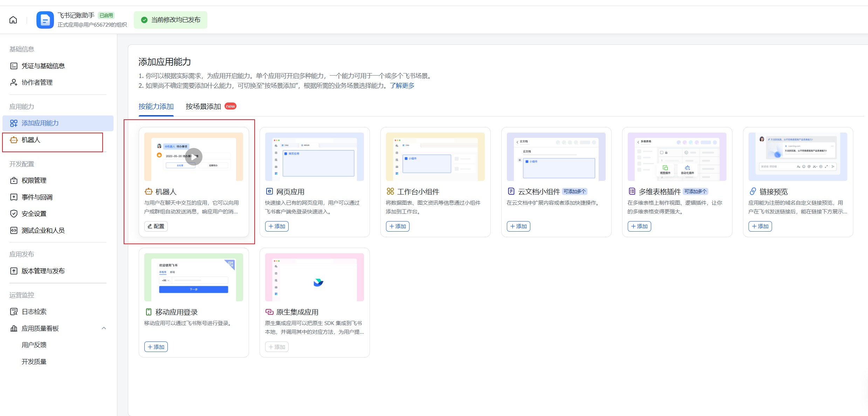
Task: Click 可添加多个 tag on 多维表格插件
Action: pyautogui.click(x=696, y=191)
